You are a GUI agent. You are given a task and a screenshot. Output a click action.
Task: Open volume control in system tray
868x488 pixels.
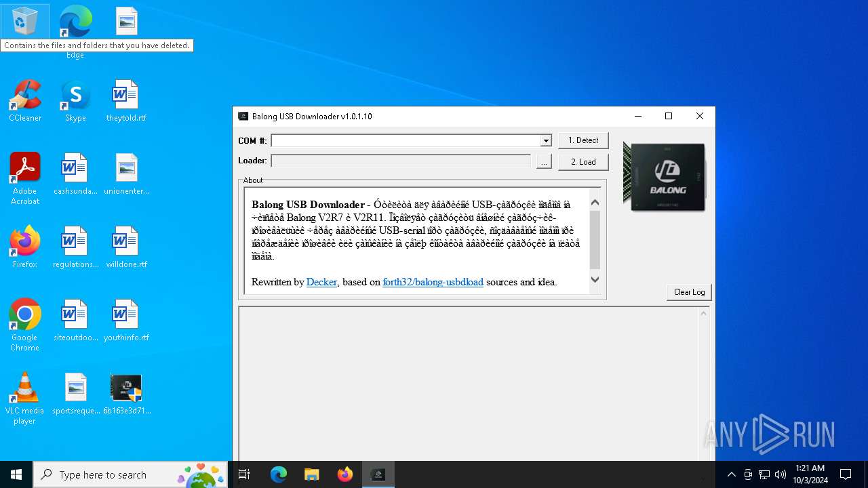click(781, 474)
